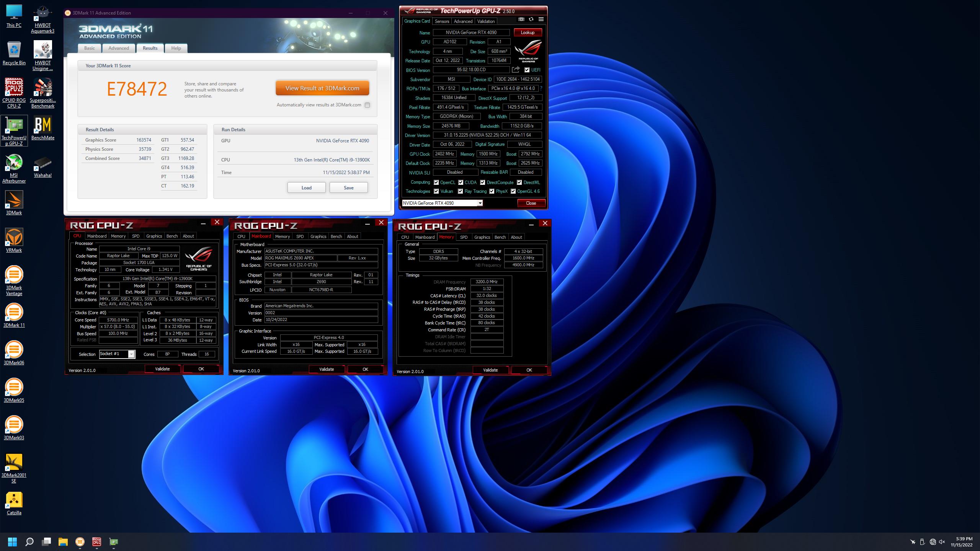Expand GPU selection dropdown in GPU-Z
980x551 pixels.
pyautogui.click(x=480, y=203)
